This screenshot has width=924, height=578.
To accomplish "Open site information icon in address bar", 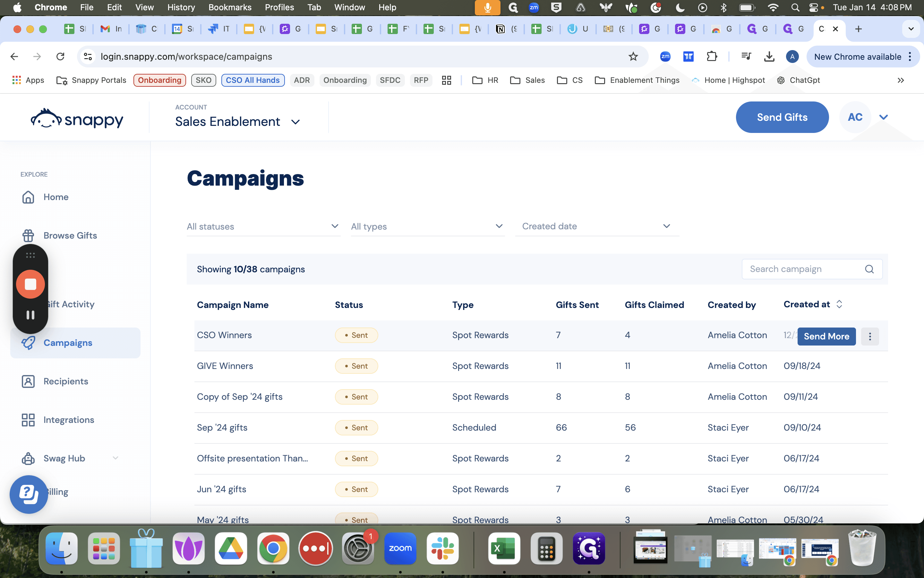I will 88,57.
